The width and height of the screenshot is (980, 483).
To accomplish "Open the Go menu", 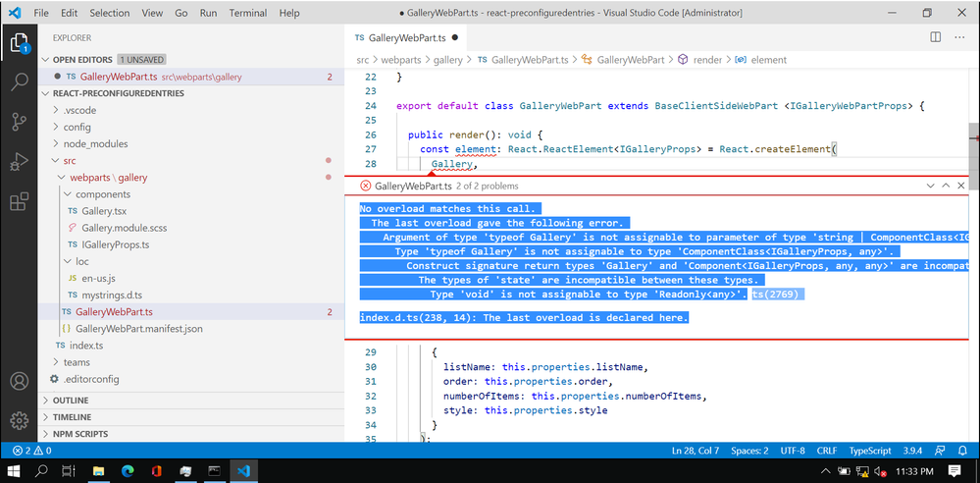I will pos(181,13).
